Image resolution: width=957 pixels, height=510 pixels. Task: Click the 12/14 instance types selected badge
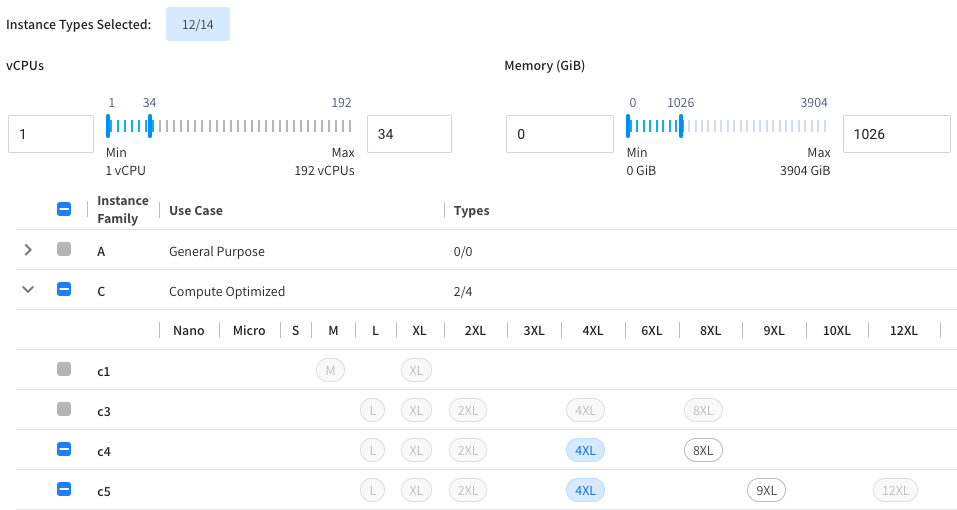point(198,24)
